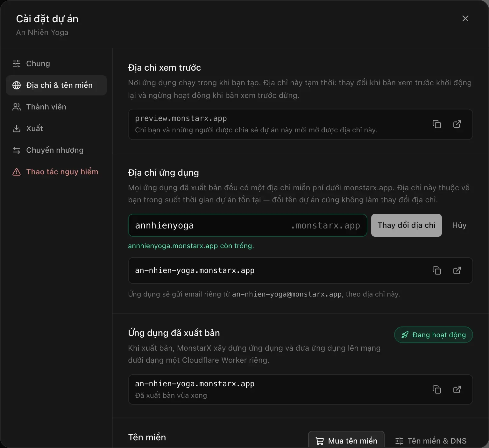The image size is (489, 448).
Task: Click the Ứng dụng đã xuất bản heading
Action: click(x=174, y=333)
